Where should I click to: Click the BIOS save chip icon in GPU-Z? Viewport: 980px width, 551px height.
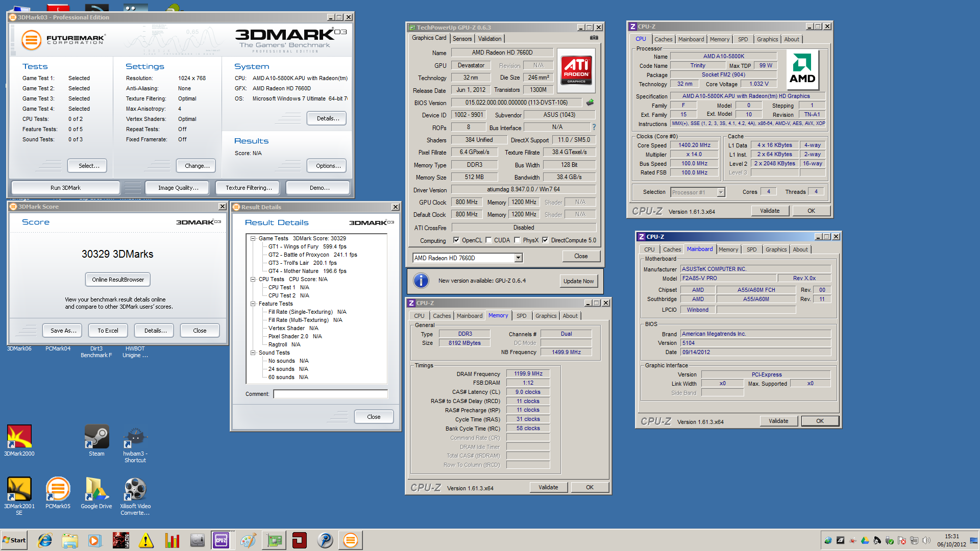pyautogui.click(x=590, y=103)
